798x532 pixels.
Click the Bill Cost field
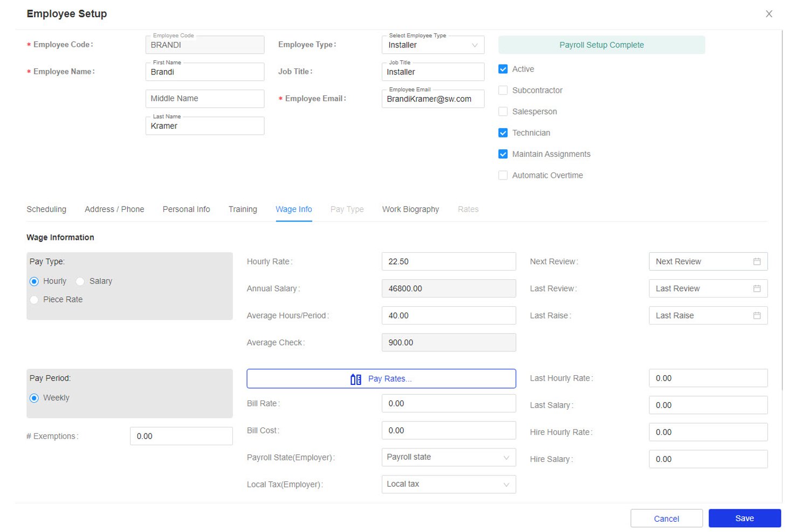pyautogui.click(x=449, y=430)
